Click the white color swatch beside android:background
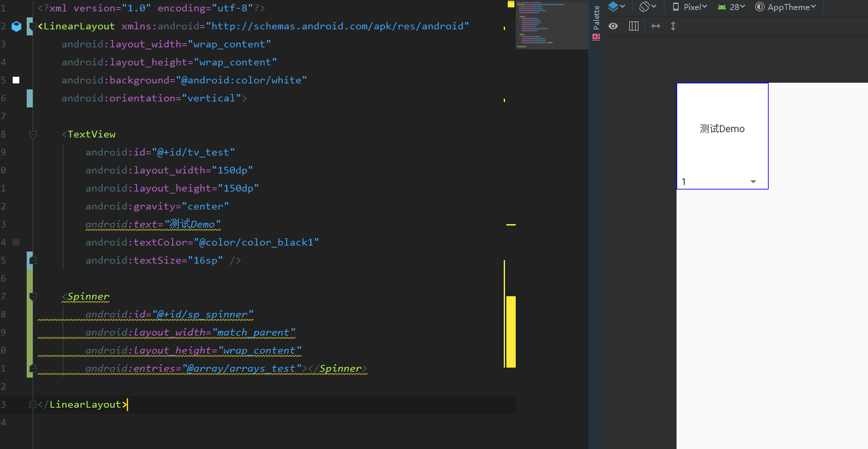Viewport: 868px width, 449px height. point(16,79)
